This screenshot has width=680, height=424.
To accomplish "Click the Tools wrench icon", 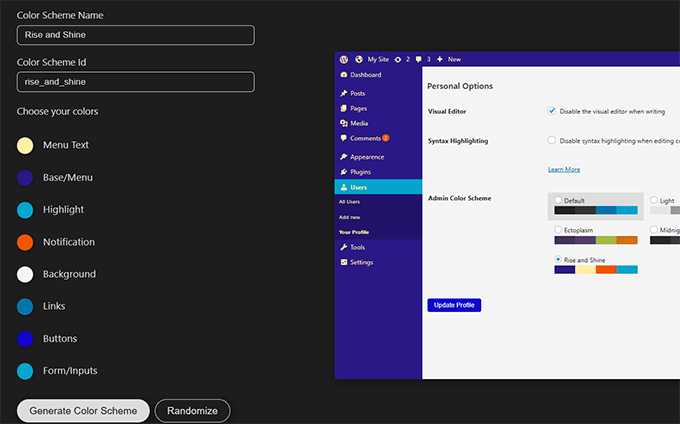I will (x=344, y=247).
